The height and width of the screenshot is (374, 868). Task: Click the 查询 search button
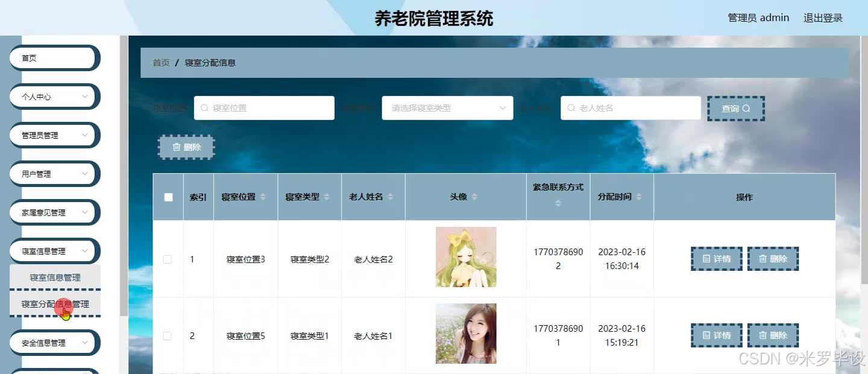click(x=736, y=109)
